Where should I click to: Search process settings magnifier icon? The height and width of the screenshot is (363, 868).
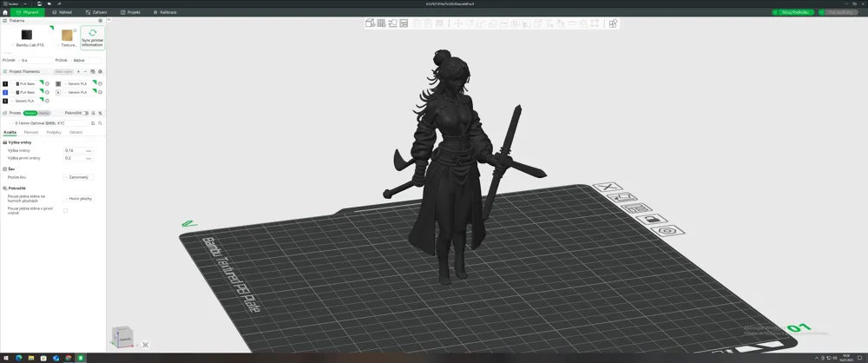100,123
